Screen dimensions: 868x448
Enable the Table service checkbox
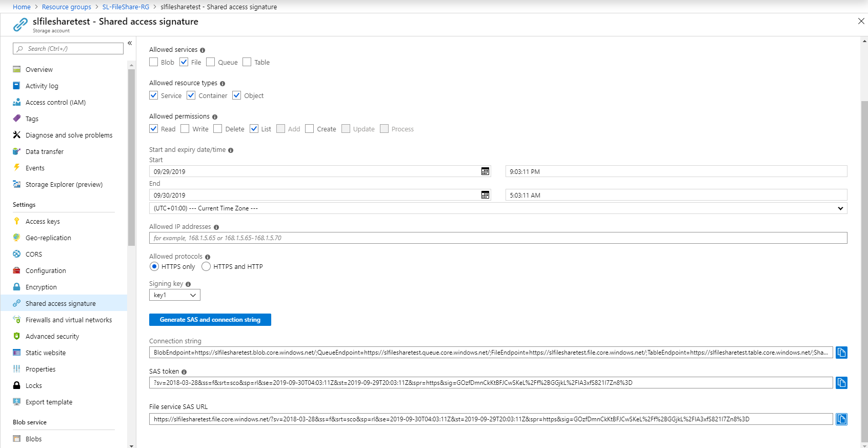[247, 62]
